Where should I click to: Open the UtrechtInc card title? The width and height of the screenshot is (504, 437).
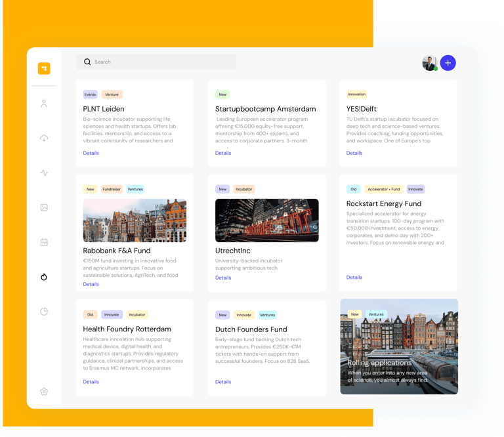[233, 251]
